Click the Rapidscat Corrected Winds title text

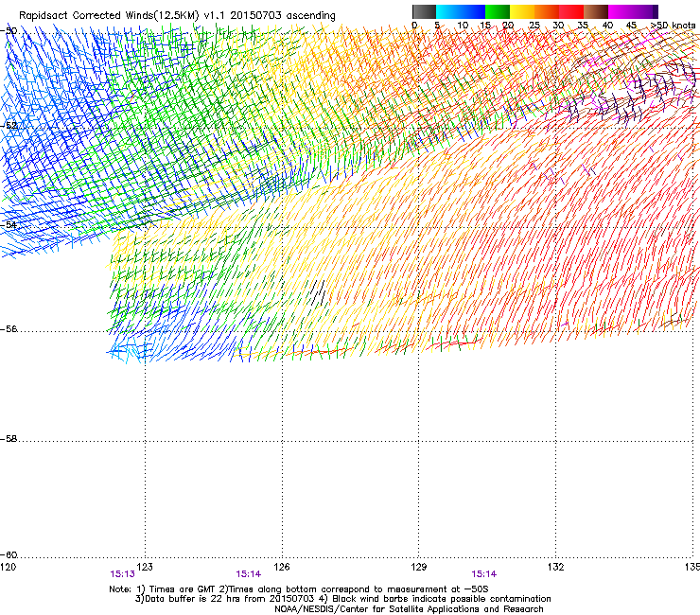[x=177, y=16]
